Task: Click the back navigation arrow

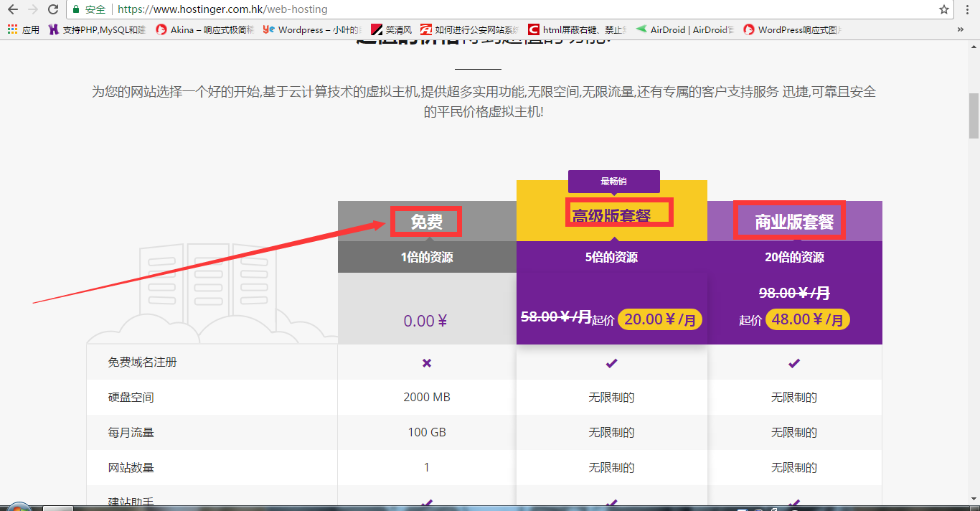Action: point(12,10)
